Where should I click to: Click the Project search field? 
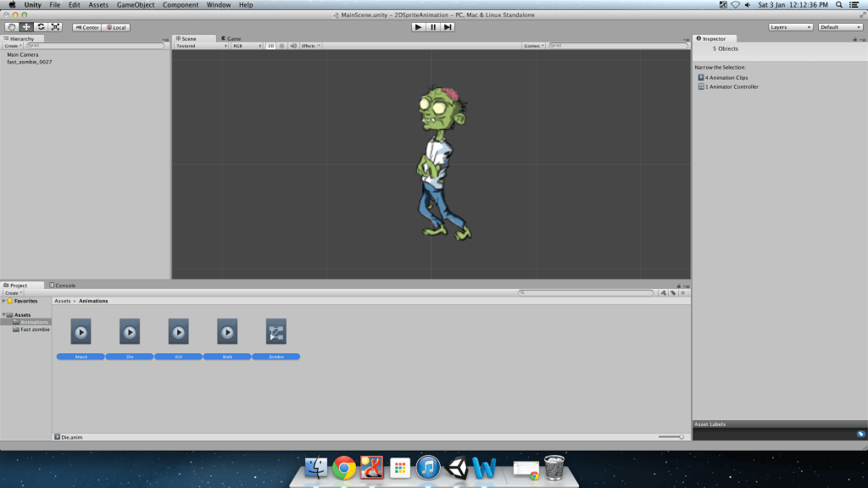coord(586,292)
